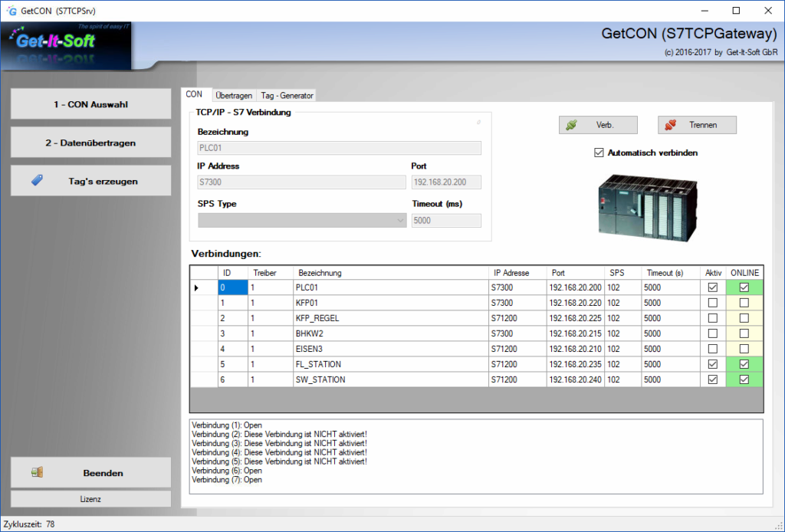Check the Aktiv box for BHKW2
Viewport: 785px width, 532px height.
click(712, 333)
